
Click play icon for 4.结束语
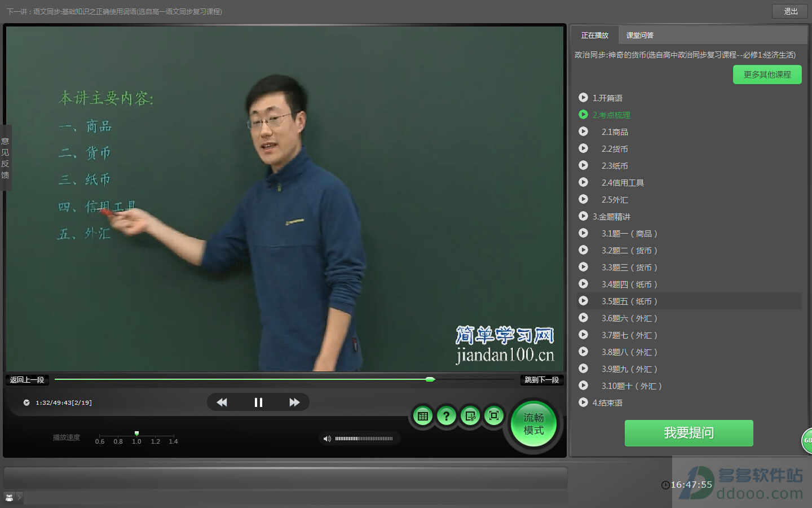pos(583,402)
